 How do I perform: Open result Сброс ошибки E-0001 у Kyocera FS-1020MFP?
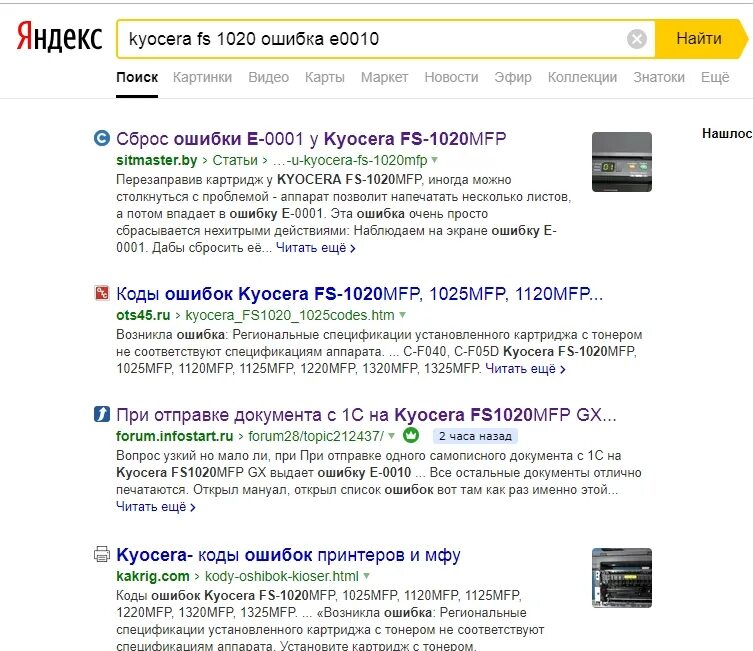(x=311, y=139)
